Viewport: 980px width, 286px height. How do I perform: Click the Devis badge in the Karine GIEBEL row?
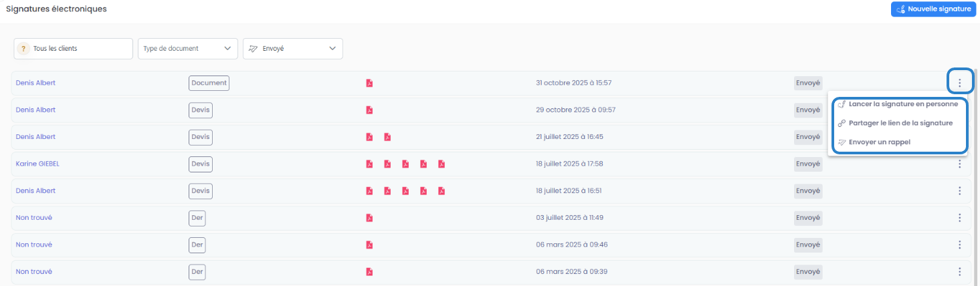201,164
